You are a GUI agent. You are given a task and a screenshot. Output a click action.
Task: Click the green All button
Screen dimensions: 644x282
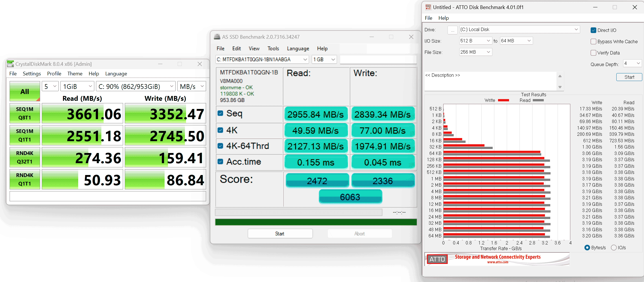(x=25, y=91)
